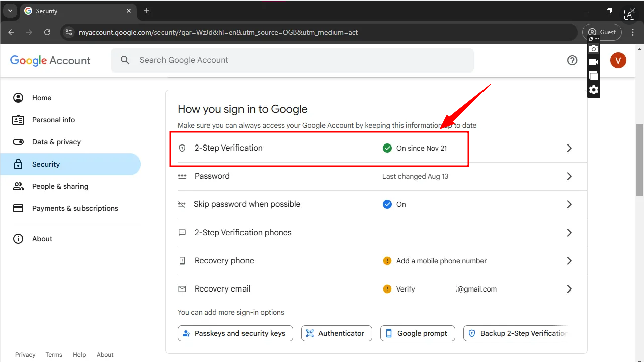Click the envelope icon beside Recovery email
The width and height of the screenshot is (644, 362).
pos(182,289)
